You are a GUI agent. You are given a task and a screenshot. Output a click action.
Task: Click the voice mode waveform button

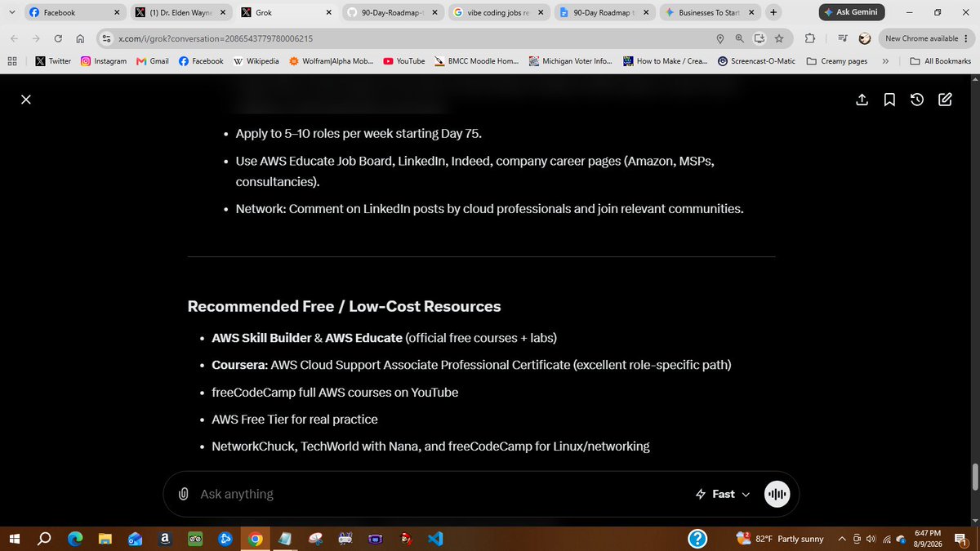click(x=777, y=494)
